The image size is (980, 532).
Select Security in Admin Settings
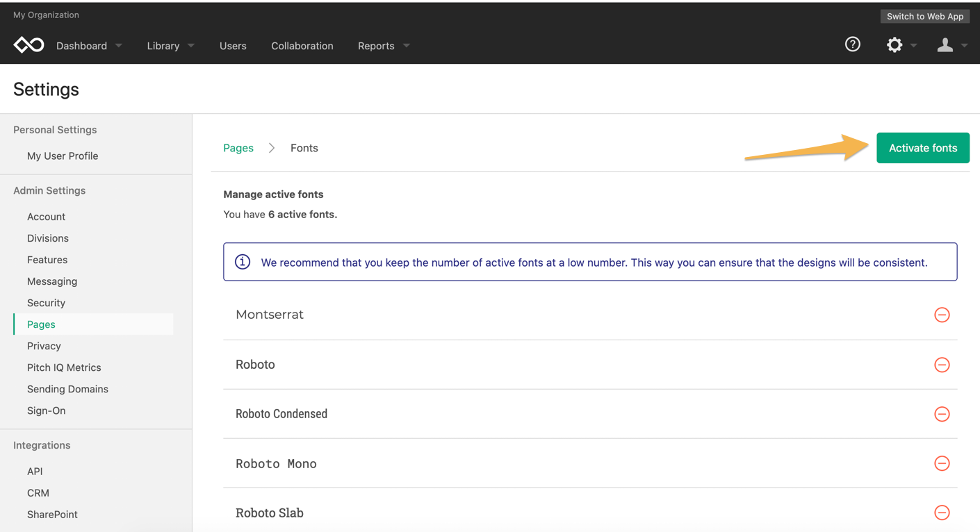[x=46, y=303]
